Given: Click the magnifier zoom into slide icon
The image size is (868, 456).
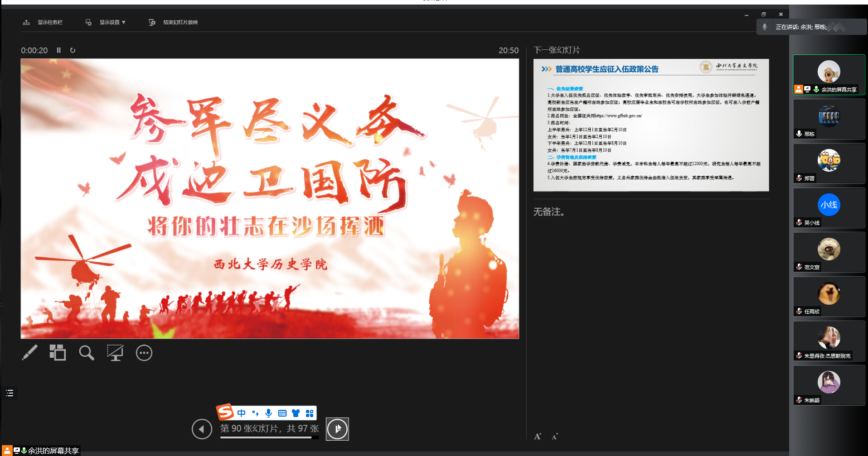Looking at the screenshot, I should pyautogui.click(x=86, y=353).
